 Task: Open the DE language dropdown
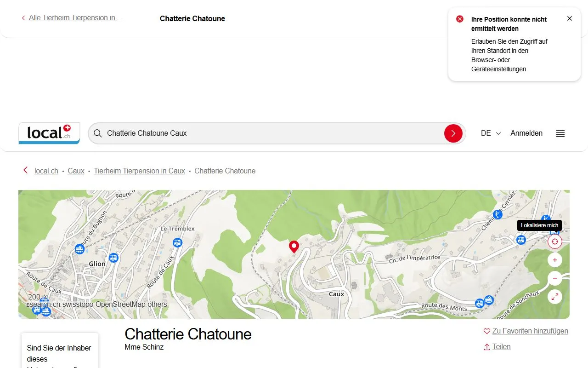tap(490, 133)
